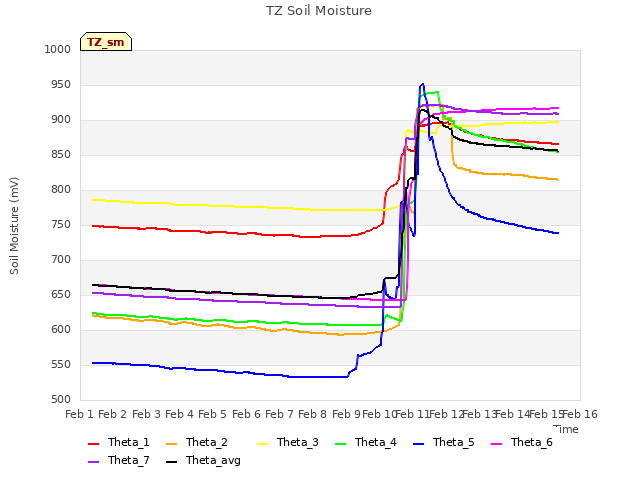
Task: Click the TZ_sm tab label
Action: (x=106, y=42)
